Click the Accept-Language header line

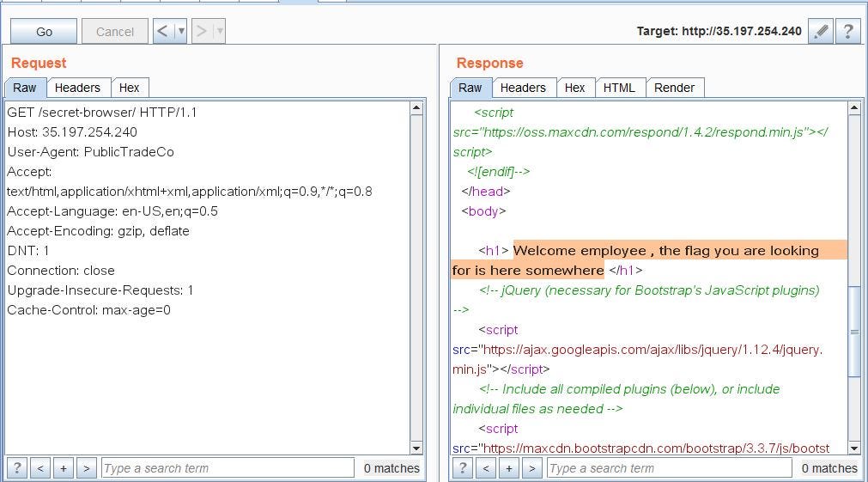pyautogui.click(x=112, y=211)
